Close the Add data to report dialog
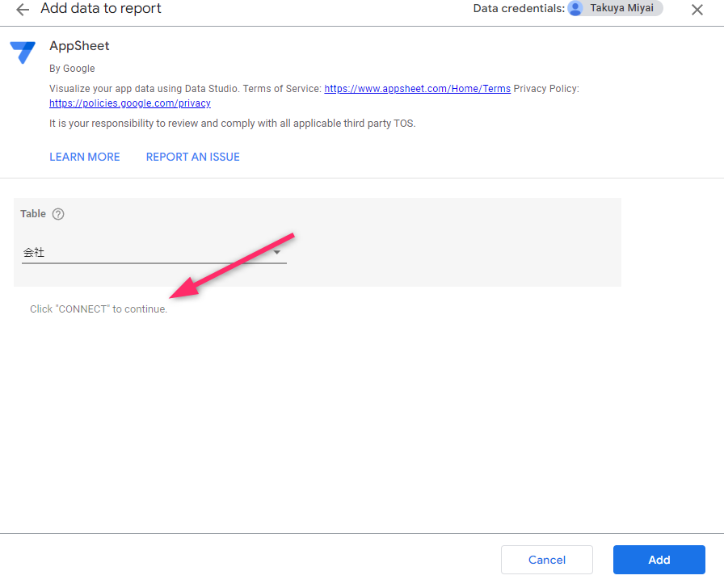 (697, 10)
